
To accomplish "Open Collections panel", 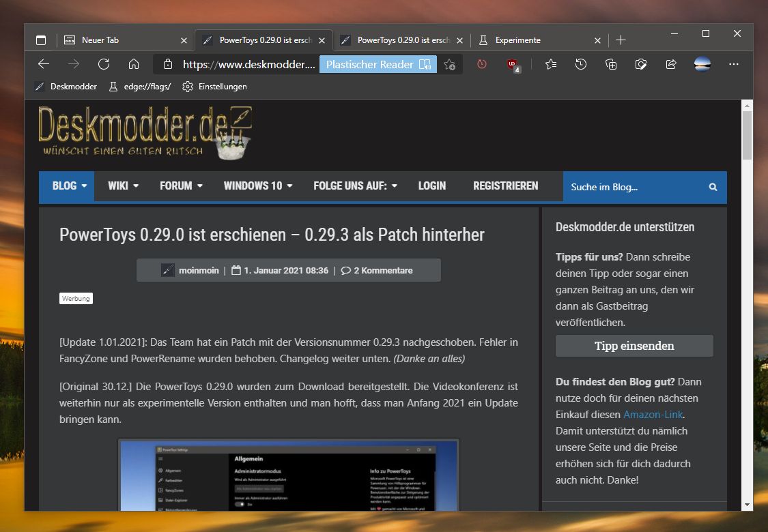I will pyautogui.click(x=611, y=64).
